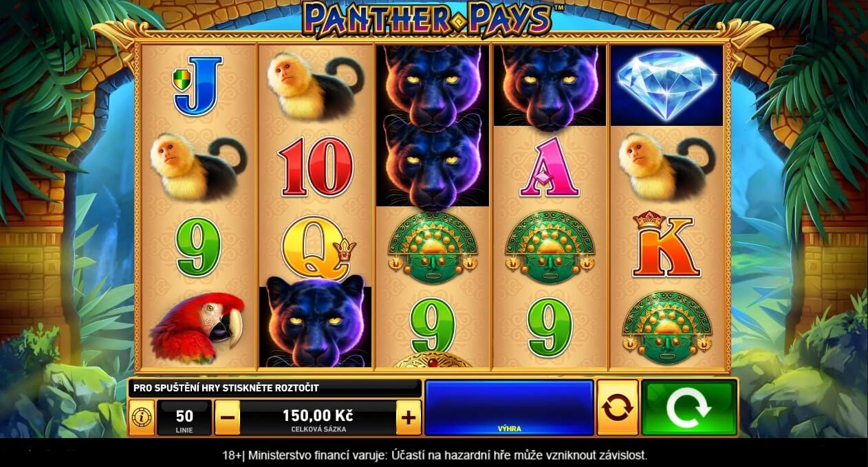This screenshot has width=868, height=467.
Task: Open the game info paytable icon
Action: click(141, 417)
